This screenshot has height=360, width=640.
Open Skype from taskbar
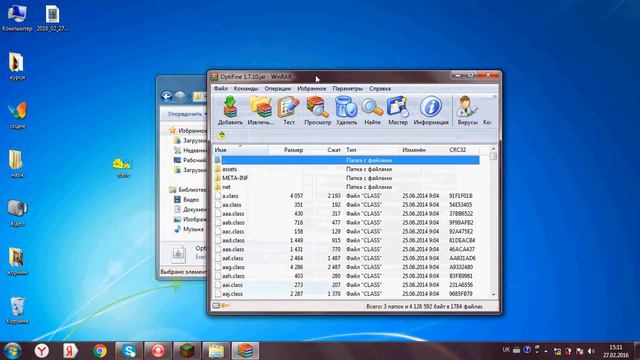tap(129, 351)
